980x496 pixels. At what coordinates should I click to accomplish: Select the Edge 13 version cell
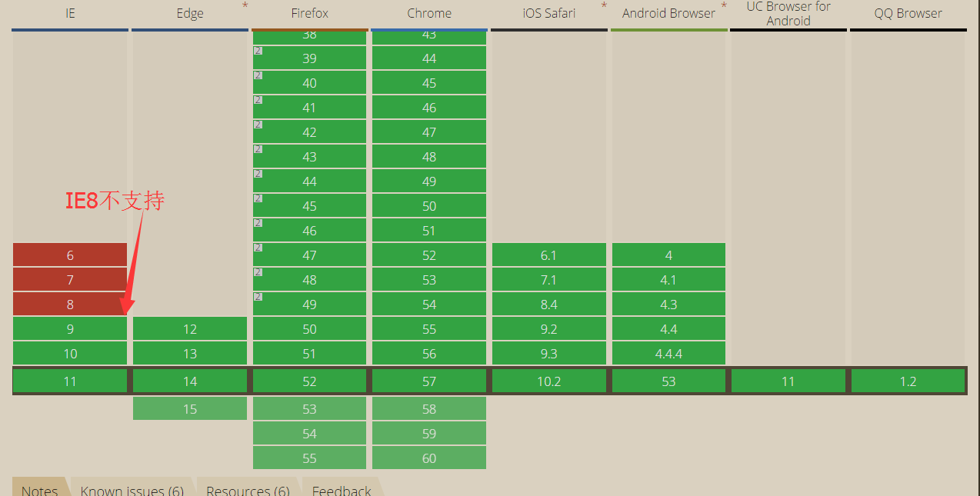(190, 354)
